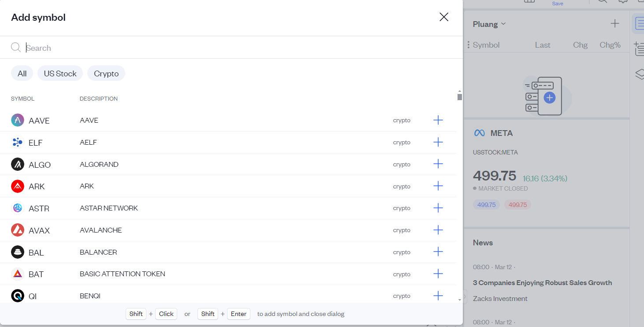This screenshot has width=644, height=327.
Task: Click inside the Search input field
Action: coord(132,47)
